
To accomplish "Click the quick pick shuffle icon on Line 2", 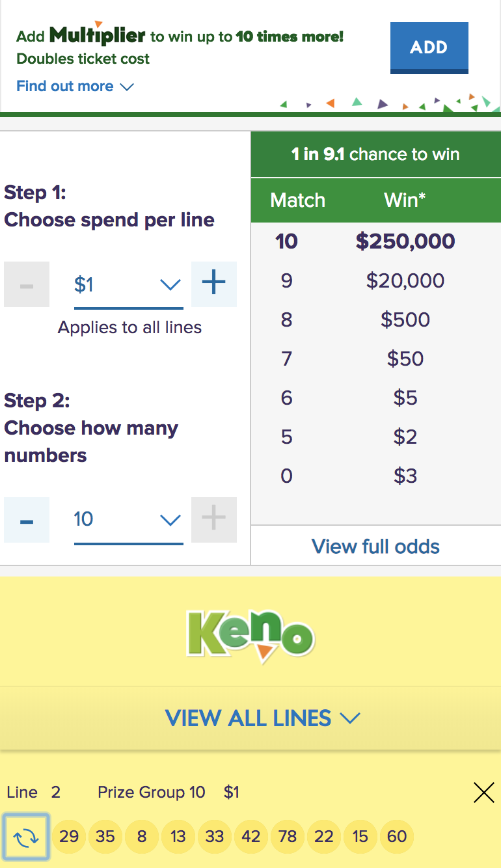I will (x=26, y=836).
